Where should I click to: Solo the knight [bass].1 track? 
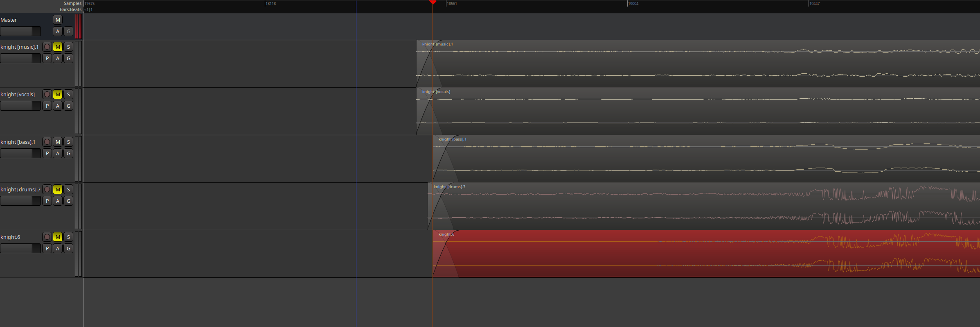[x=68, y=142]
